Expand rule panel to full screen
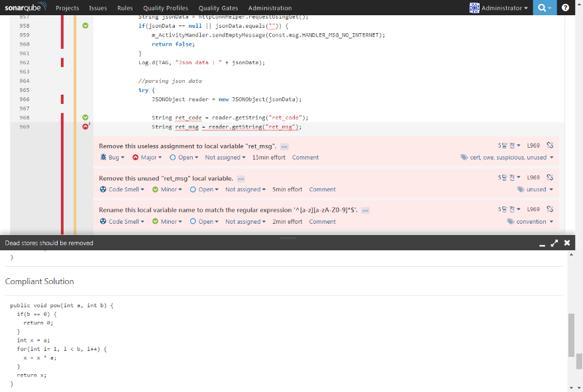The image size is (583, 392). (x=555, y=243)
